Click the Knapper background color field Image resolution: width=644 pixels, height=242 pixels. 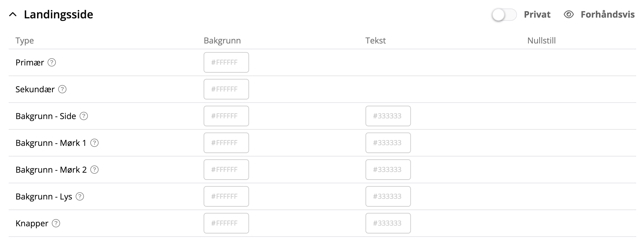tap(226, 223)
